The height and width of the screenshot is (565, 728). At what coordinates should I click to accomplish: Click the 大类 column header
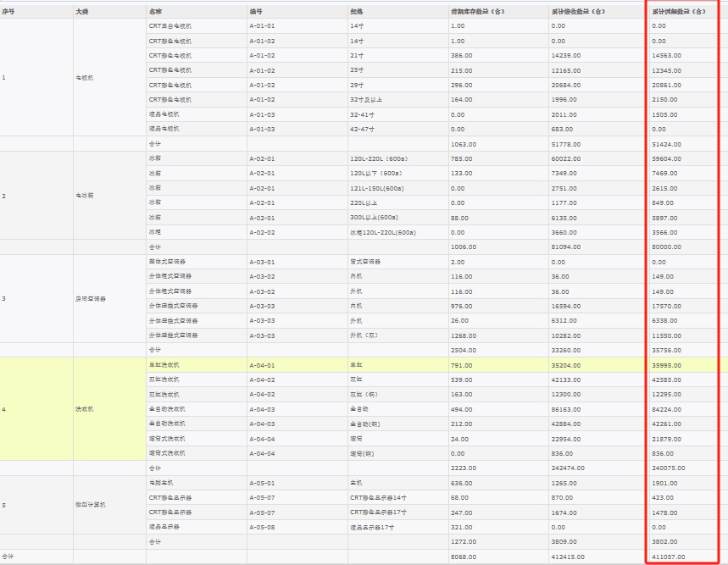(x=82, y=12)
